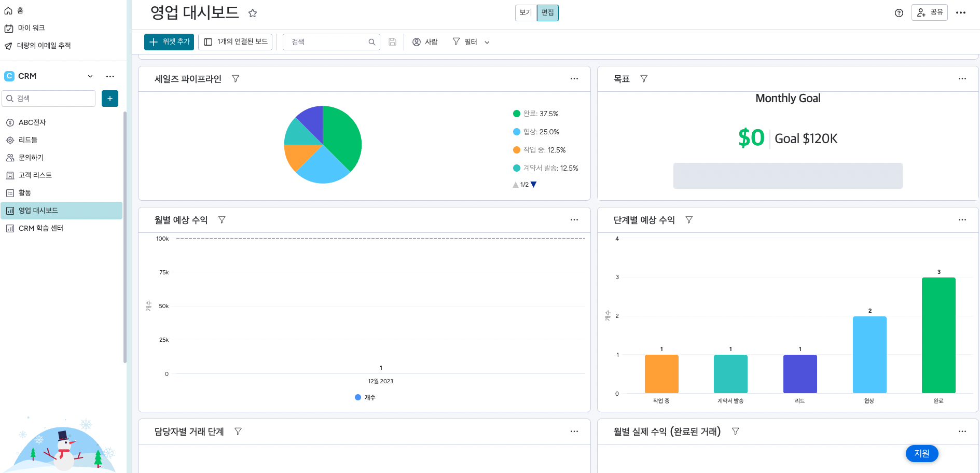This screenshot has height=473, width=980.
Task: Click the dashboard 검색 search field
Action: 328,42
